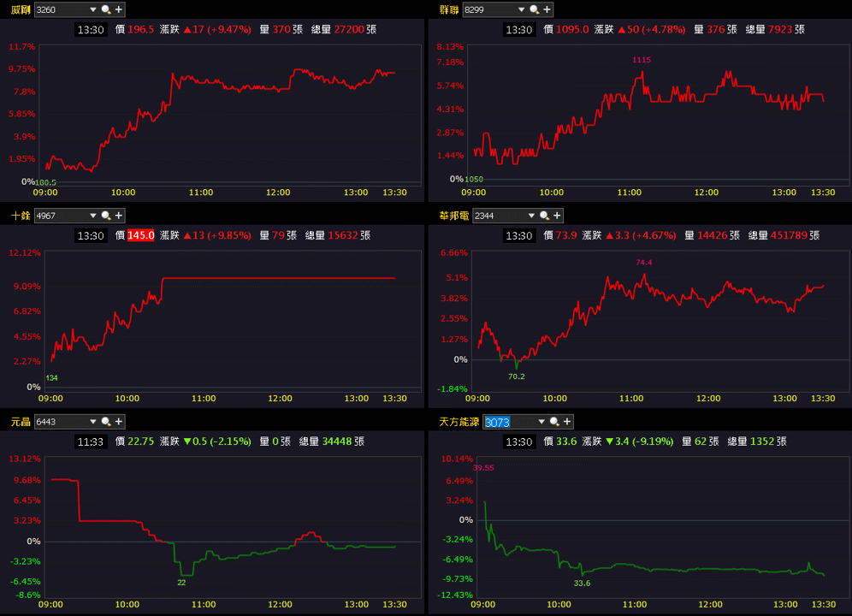Click the plus icon beside code 2344

[557, 216]
